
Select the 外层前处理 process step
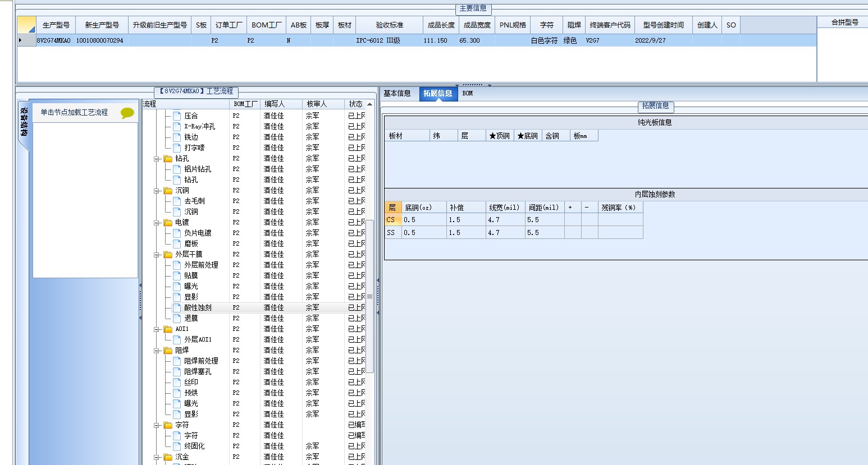point(201,265)
